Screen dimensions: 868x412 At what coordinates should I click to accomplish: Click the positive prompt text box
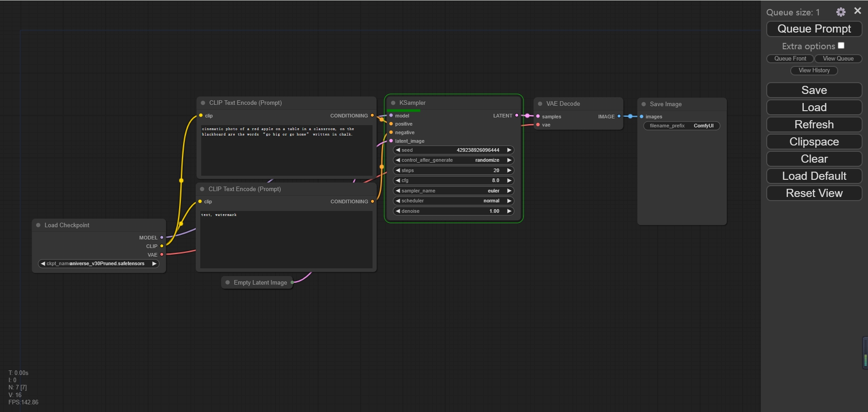click(x=287, y=150)
